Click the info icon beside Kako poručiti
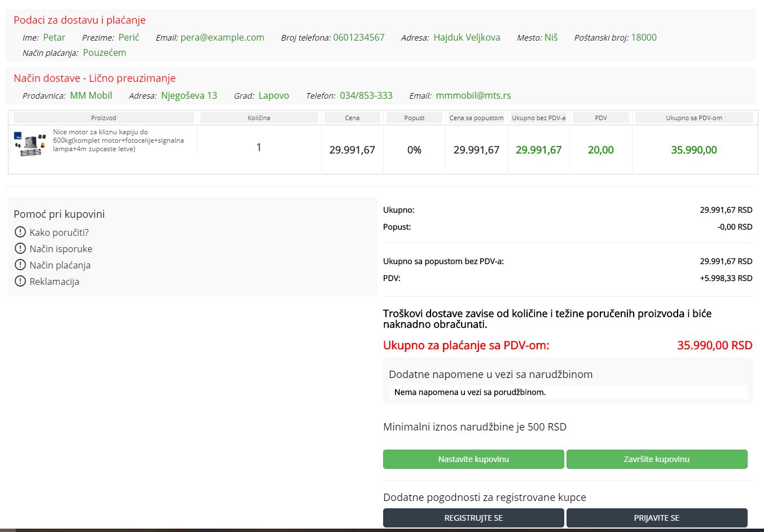Viewport: 764px width, 532px height. 20,232
